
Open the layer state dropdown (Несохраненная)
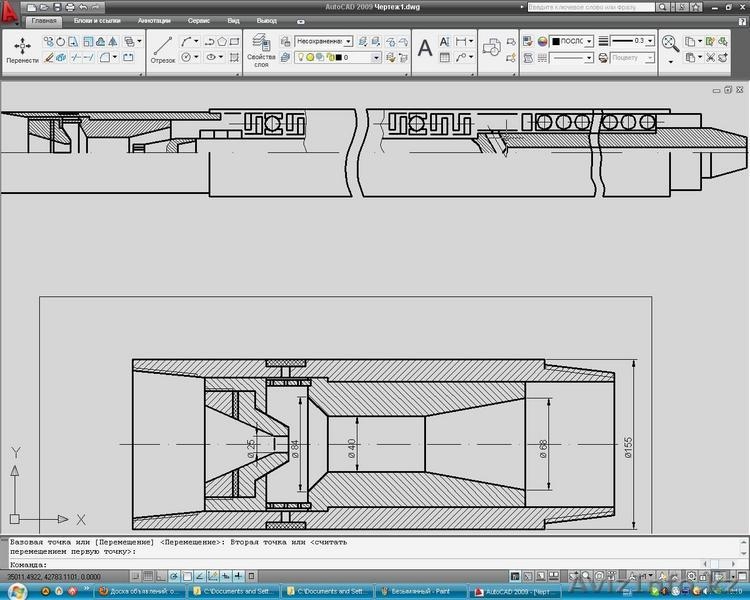323,42
